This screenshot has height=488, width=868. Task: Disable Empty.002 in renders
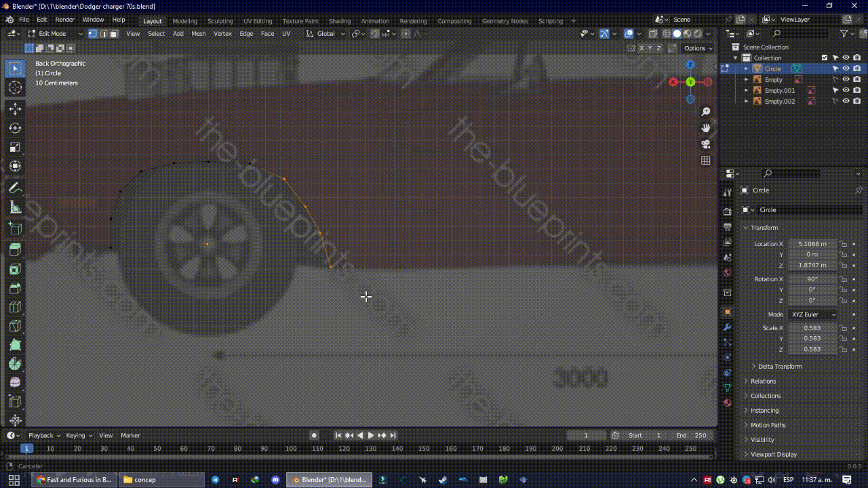pyautogui.click(x=856, y=101)
